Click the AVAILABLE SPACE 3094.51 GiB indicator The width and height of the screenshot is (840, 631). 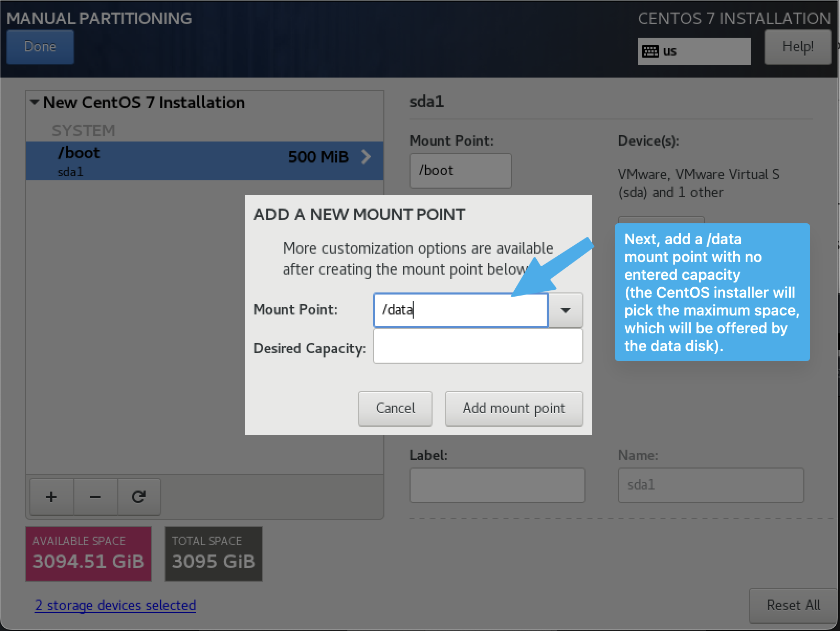(x=88, y=553)
